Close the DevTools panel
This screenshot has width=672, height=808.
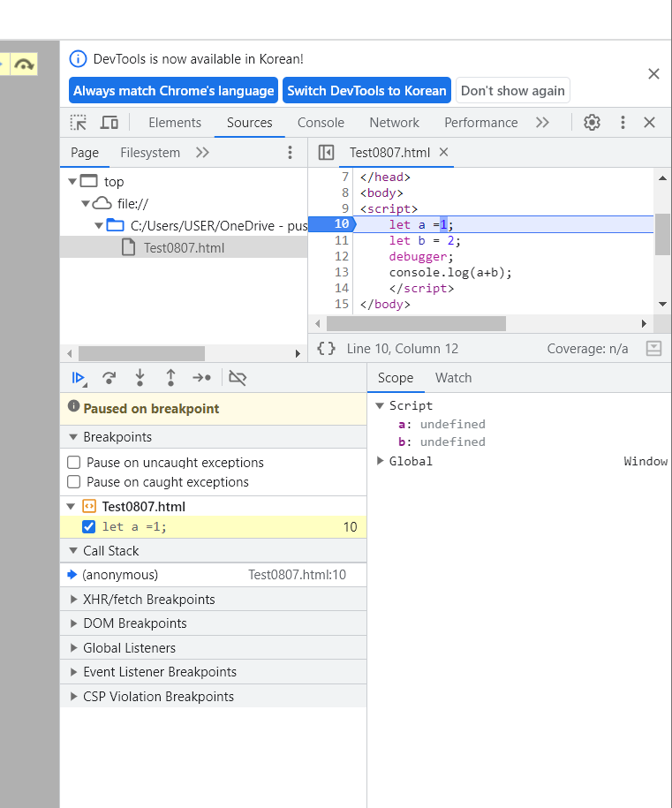click(649, 123)
